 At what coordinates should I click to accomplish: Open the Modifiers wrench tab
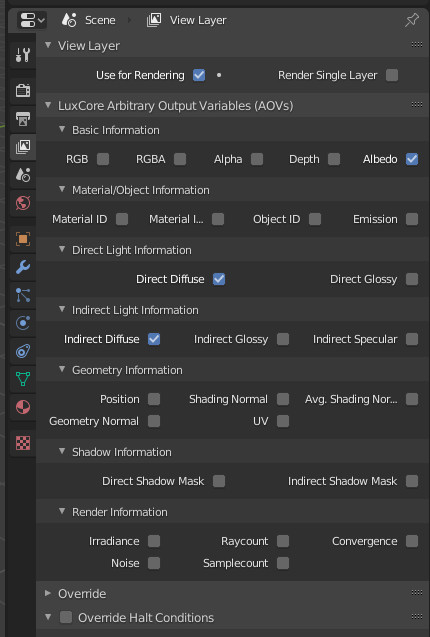[23, 267]
